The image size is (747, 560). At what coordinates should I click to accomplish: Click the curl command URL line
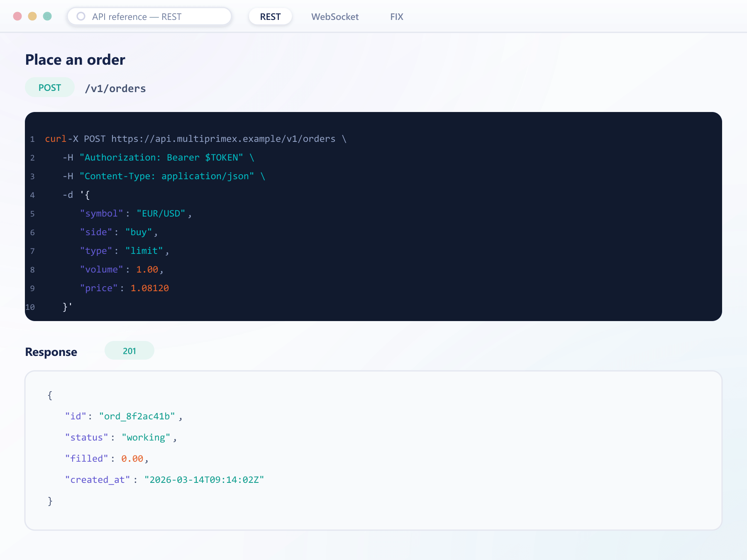coord(196,139)
